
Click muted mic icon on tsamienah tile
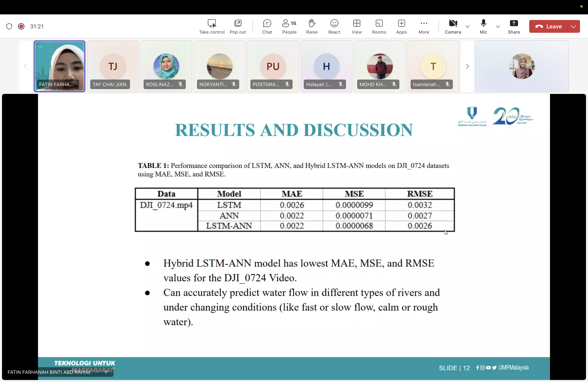click(447, 84)
